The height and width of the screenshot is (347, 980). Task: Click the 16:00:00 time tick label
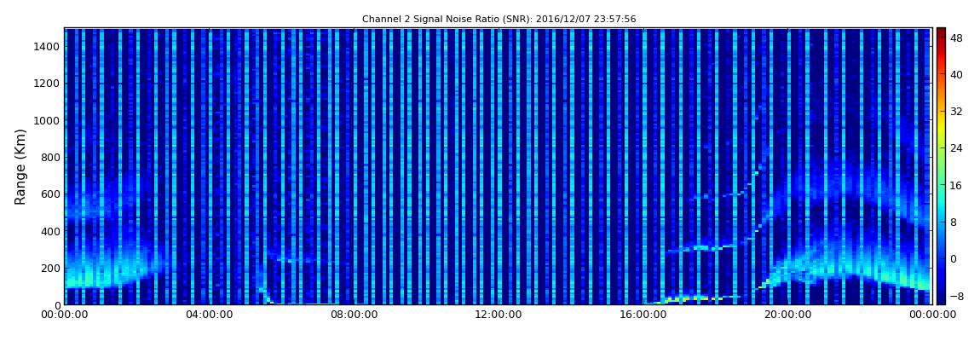643,315
